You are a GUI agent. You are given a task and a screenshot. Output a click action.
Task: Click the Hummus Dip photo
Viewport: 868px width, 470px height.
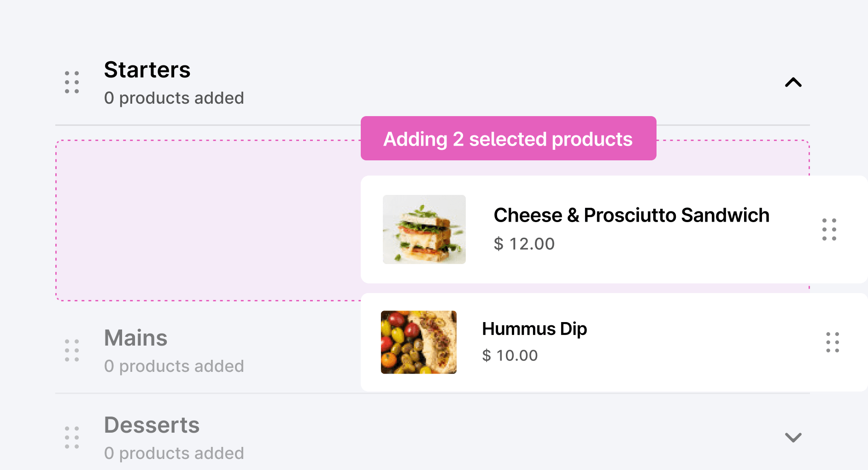[418, 342]
